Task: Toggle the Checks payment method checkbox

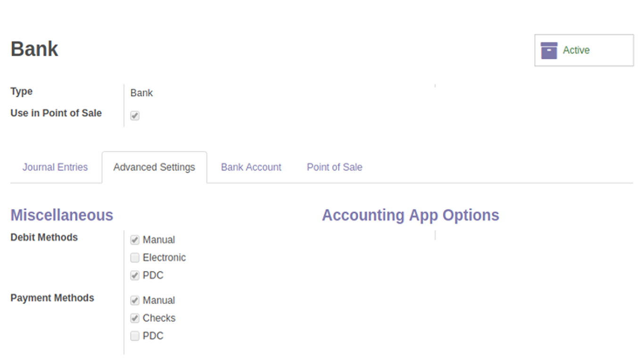Action: coord(135,318)
